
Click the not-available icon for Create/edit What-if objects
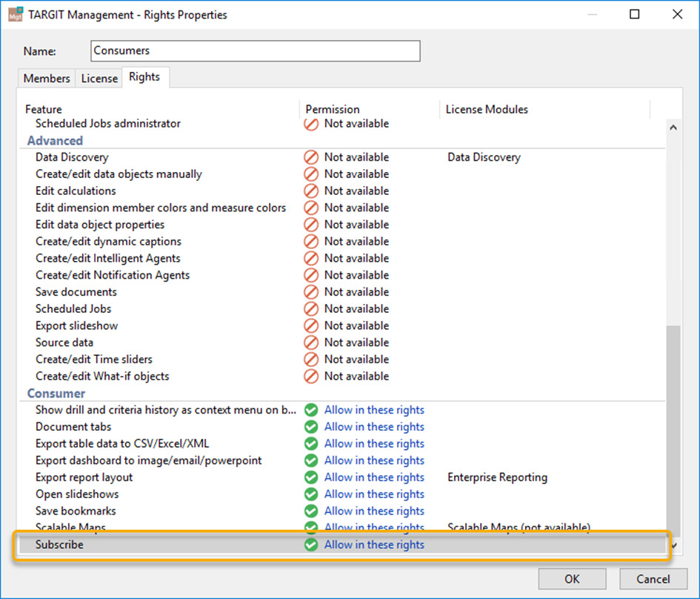(x=311, y=376)
